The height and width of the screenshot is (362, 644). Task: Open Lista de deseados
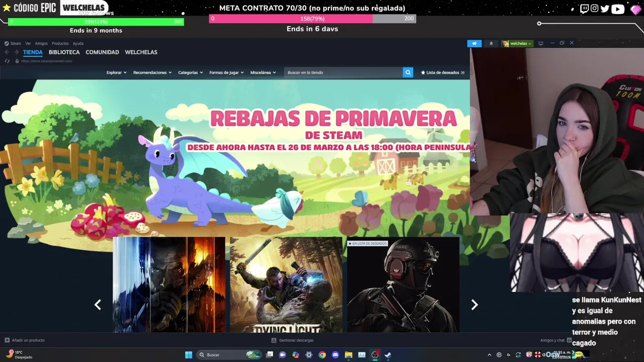tap(442, 72)
